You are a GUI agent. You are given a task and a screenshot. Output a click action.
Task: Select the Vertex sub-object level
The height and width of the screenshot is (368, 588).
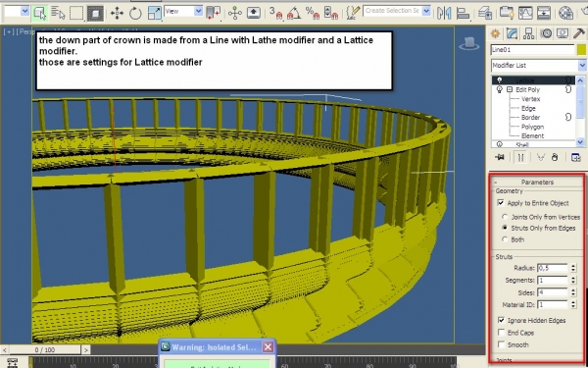530,99
